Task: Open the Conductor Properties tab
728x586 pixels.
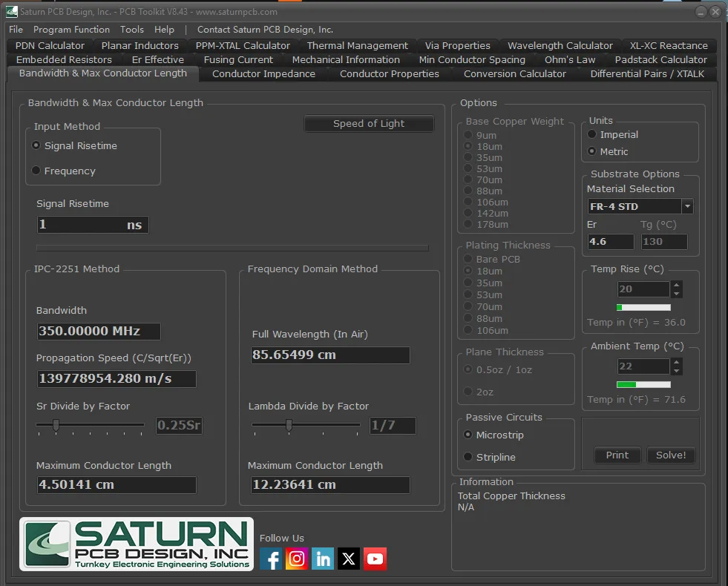Action: 389,73
